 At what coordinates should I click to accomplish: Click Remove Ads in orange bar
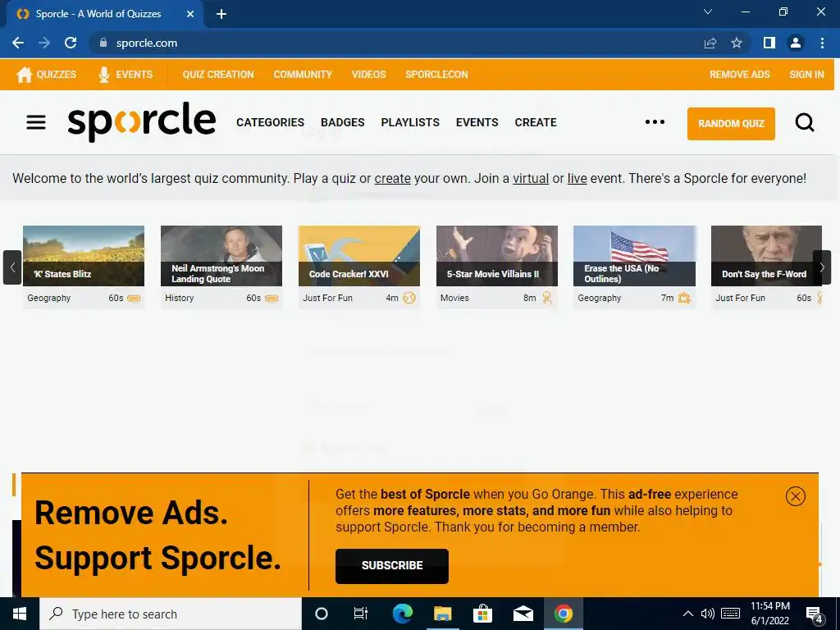(x=739, y=75)
